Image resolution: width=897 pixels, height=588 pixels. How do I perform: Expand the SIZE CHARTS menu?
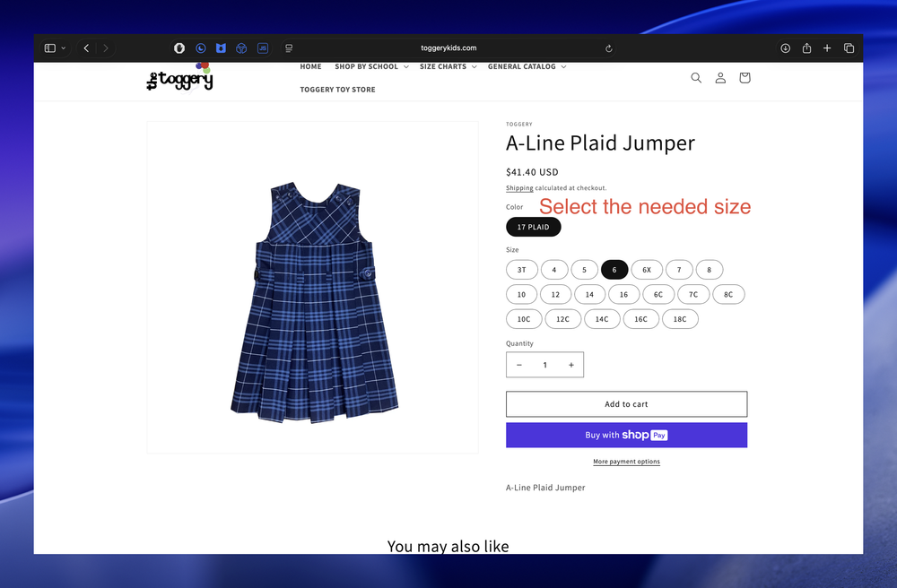448,67
